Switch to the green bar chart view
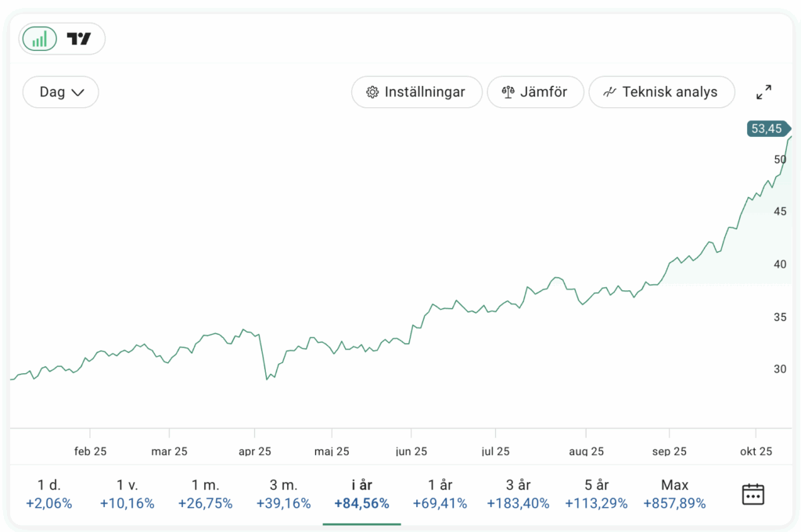 click(x=40, y=38)
